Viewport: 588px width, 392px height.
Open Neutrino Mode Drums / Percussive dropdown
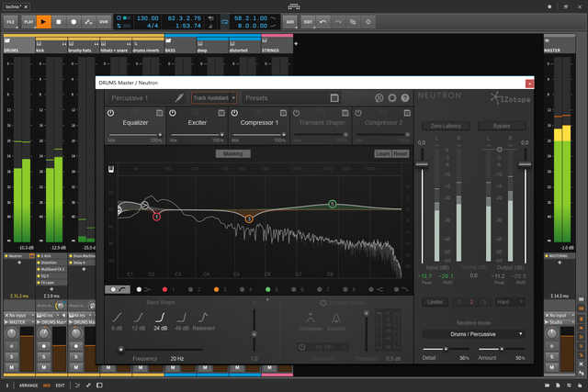474,334
